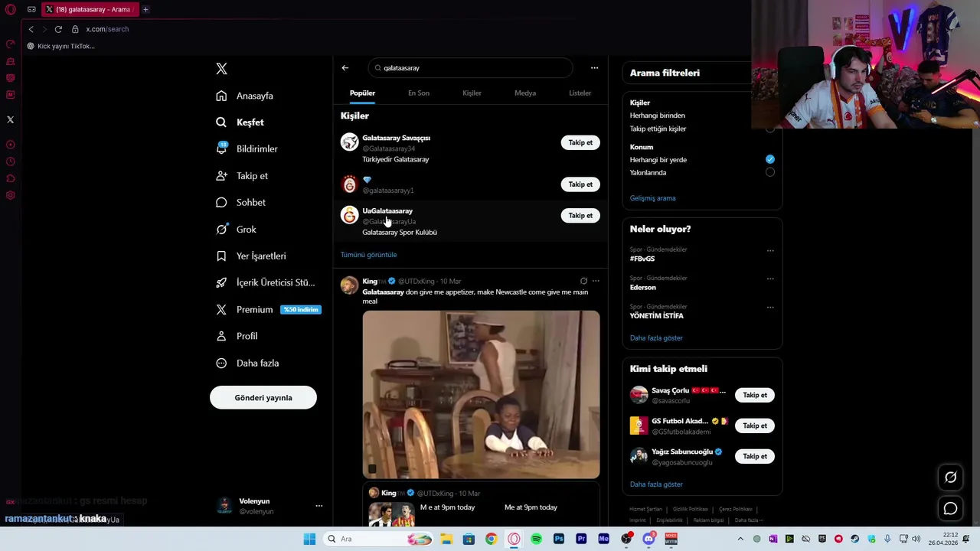Open Discord from the taskbar
The width and height of the screenshot is (980, 551).
coord(648,539)
